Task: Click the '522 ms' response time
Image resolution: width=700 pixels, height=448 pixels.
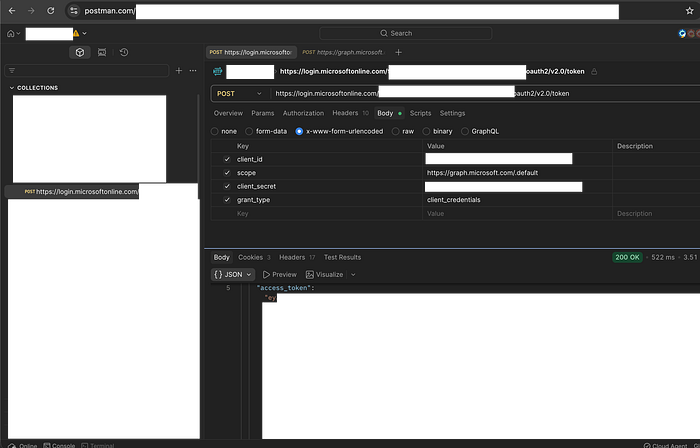Action: 663,257
